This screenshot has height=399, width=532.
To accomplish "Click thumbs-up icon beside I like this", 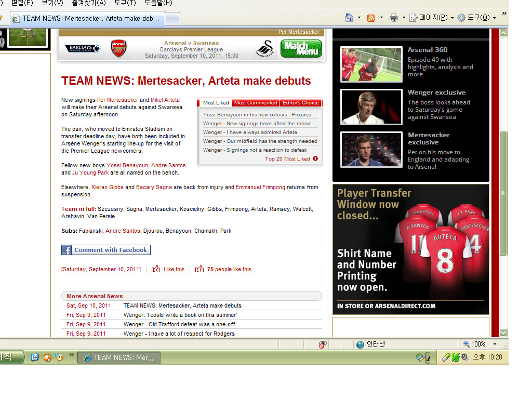I will coord(156,269).
